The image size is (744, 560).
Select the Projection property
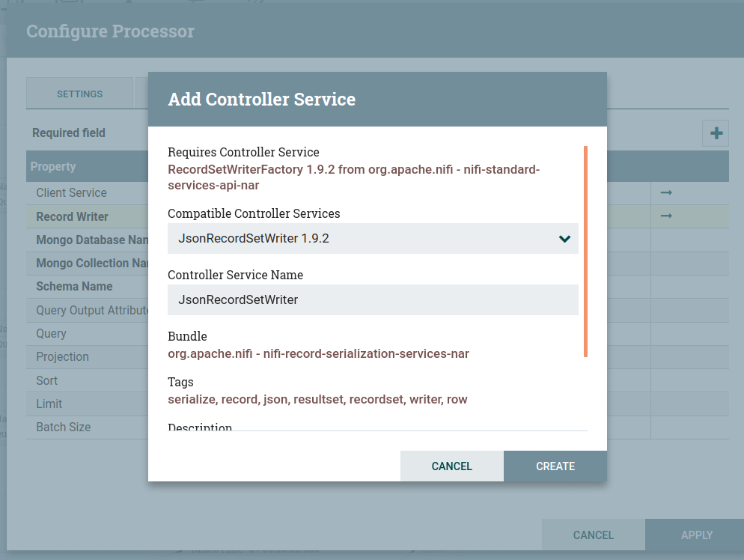pos(63,357)
